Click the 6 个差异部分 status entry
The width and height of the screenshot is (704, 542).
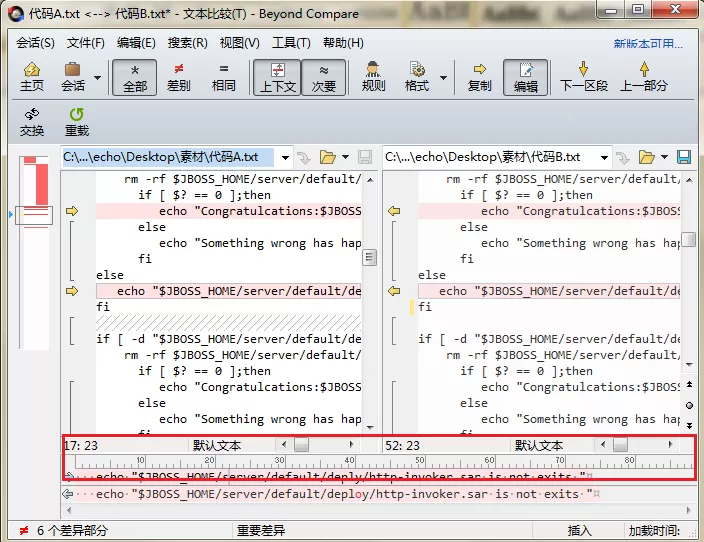(72, 531)
